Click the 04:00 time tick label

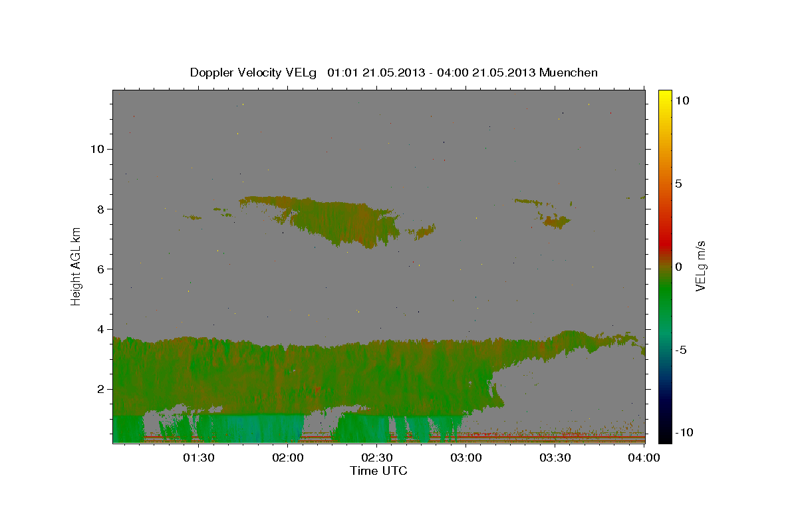(644, 458)
